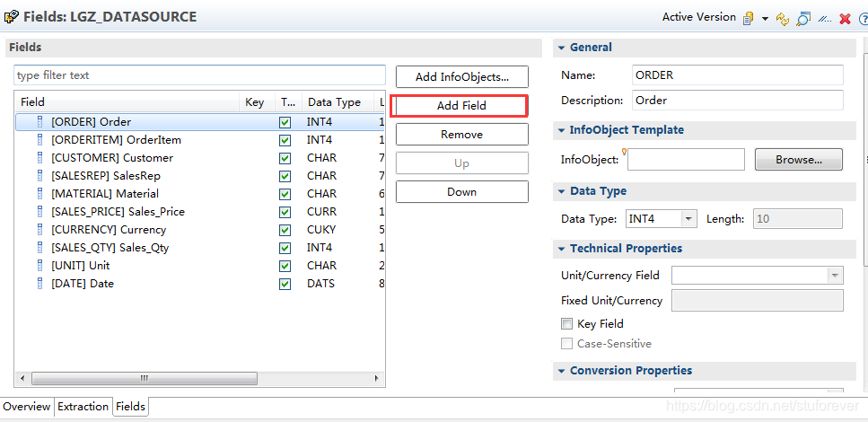Toggle the transfer checkbox for SALES_PRICE
This screenshot has height=422, width=868.
tap(285, 212)
